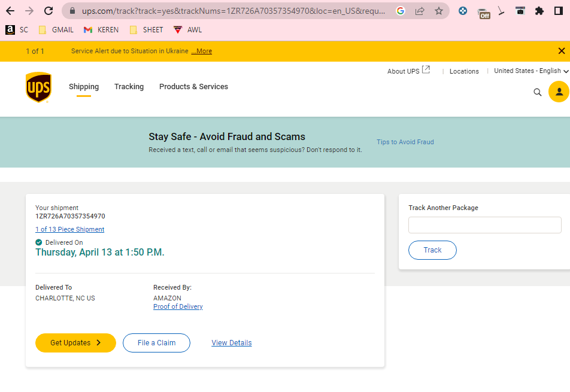Click the Get Updates button

tap(75, 343)
